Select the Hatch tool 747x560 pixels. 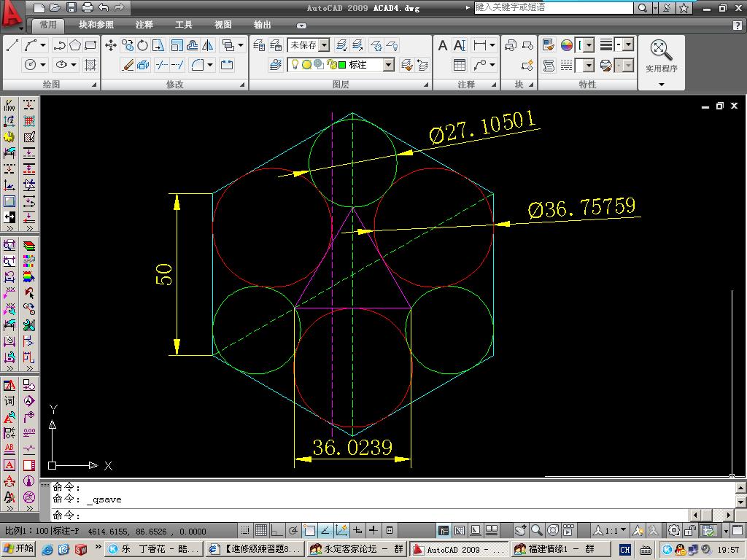90,65
